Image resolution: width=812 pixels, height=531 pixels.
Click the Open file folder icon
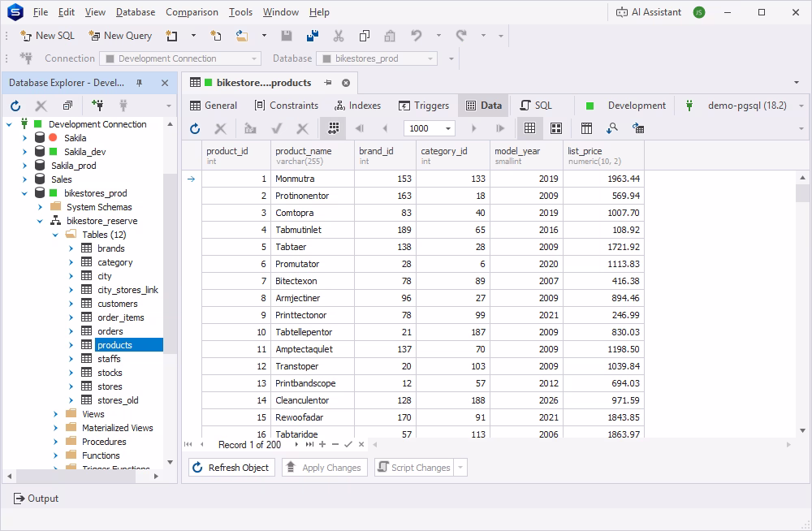pos(242,36)
